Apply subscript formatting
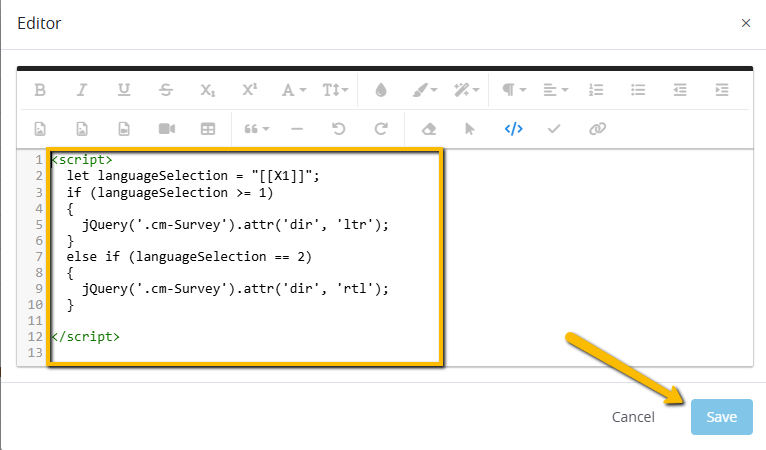The height and width of the screenshot is (450, 766). 208,90
